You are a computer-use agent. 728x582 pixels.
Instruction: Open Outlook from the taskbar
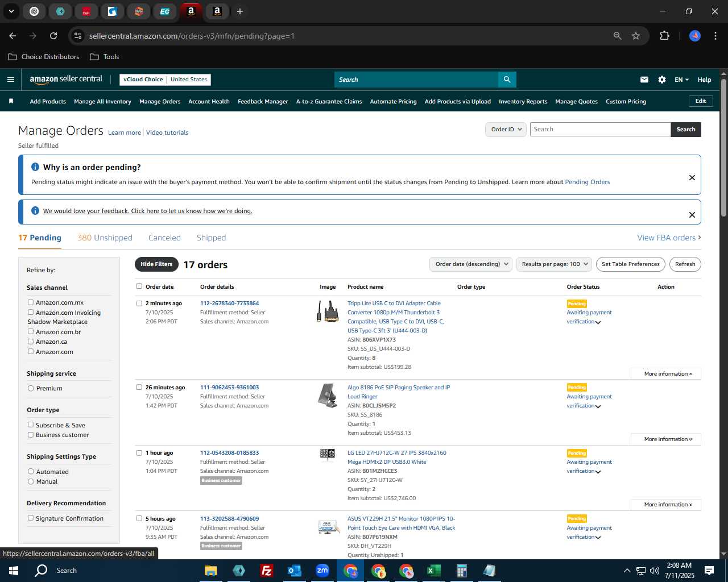(294, 571)
